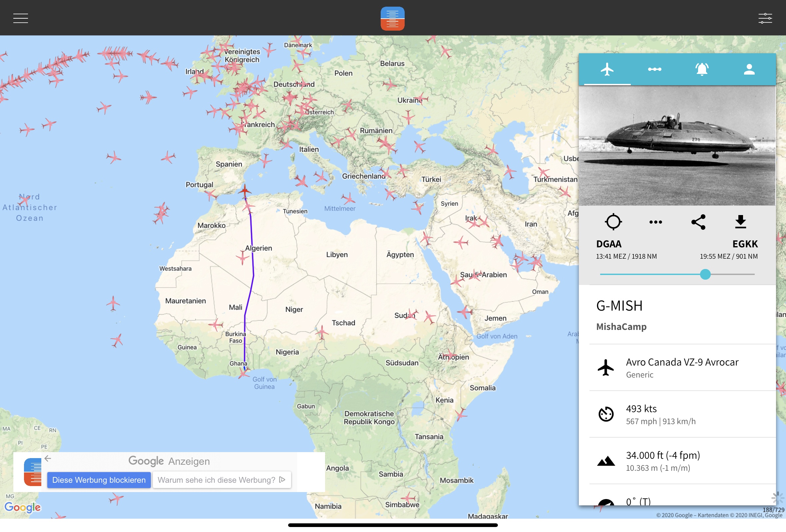Go back using the ad arrow
This screenshot has width=786, height=532.
tap(48, 458)
